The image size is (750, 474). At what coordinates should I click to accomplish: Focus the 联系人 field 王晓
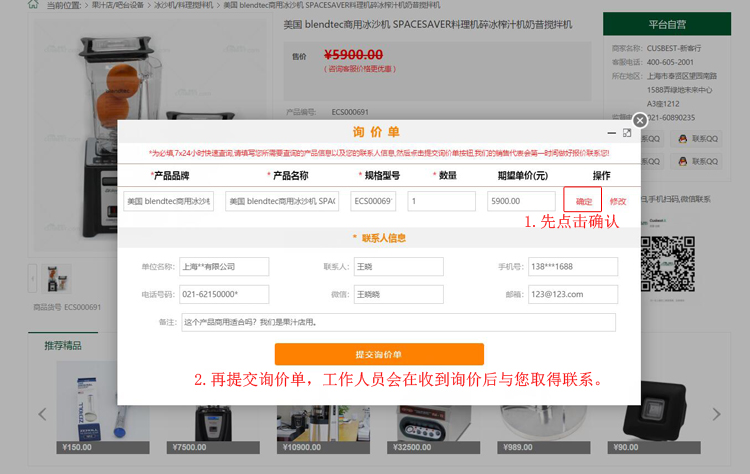pos(398,266)
